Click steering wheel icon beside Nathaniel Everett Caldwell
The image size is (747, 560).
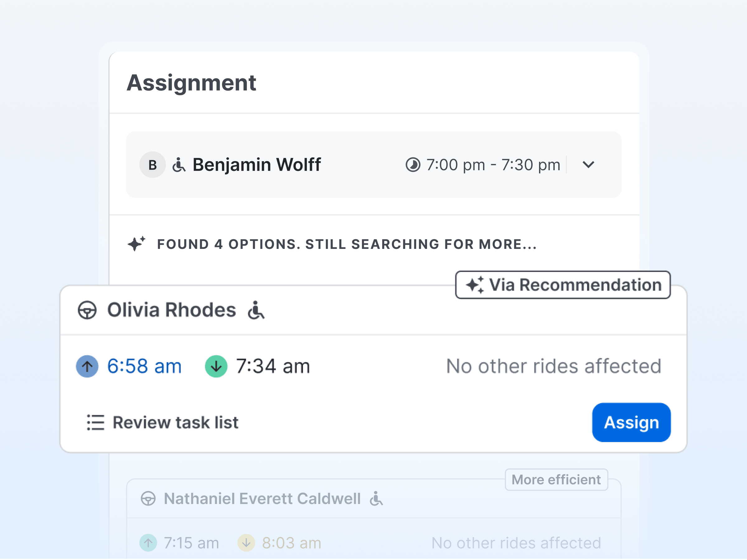148,499
